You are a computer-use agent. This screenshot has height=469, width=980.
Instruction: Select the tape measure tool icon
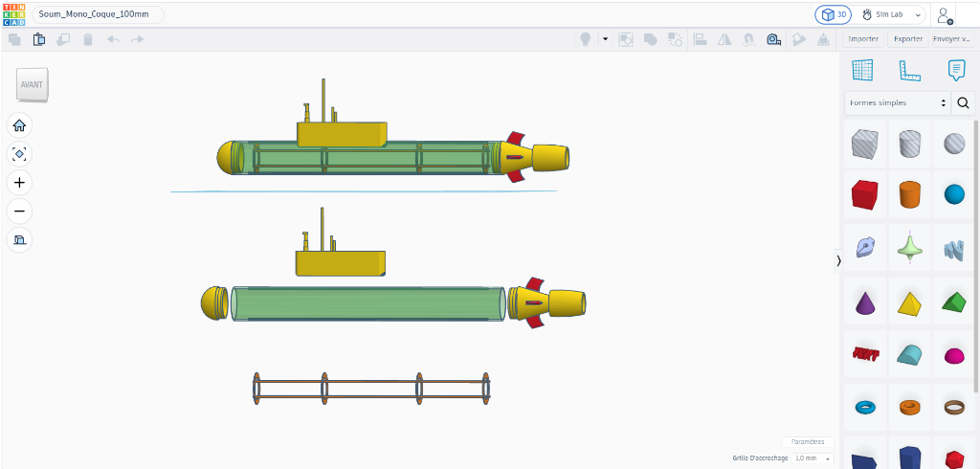click(773, 39)
